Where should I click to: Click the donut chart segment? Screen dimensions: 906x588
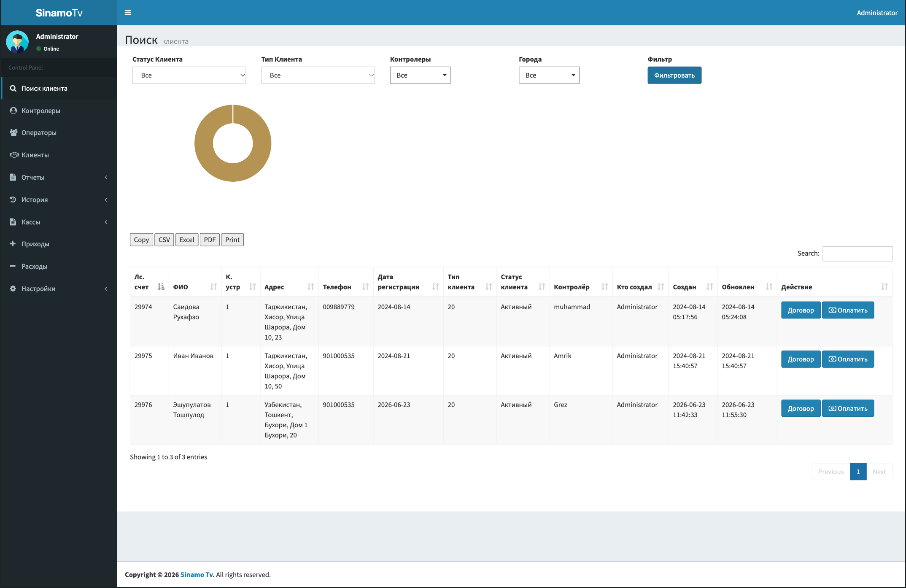coord(233,173)
